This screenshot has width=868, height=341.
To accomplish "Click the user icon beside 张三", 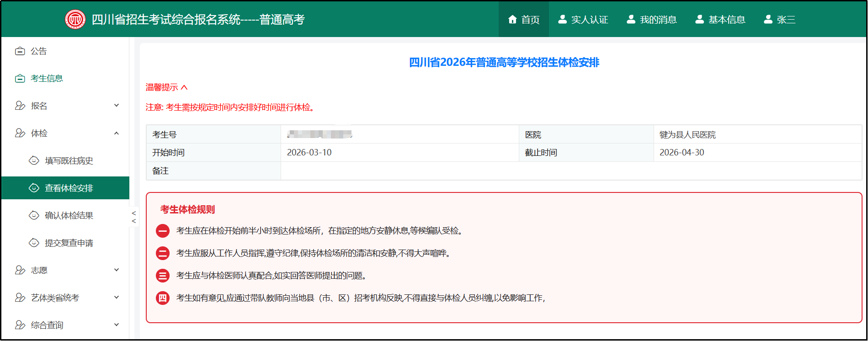I will [768, 19].
